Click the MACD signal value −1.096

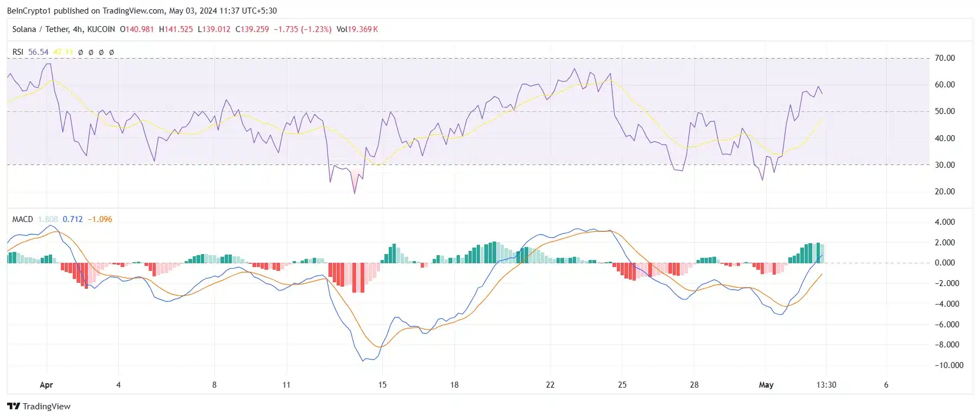point(100,219)
